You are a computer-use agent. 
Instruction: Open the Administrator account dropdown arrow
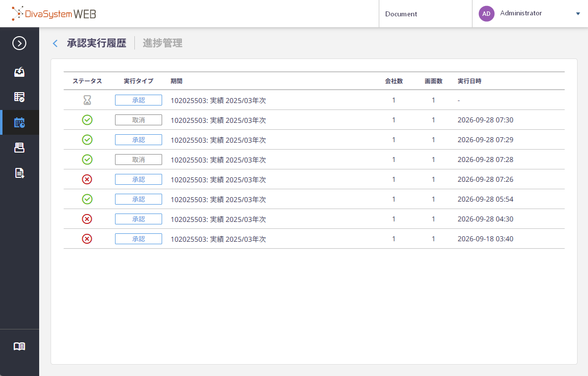coord(578,14)
